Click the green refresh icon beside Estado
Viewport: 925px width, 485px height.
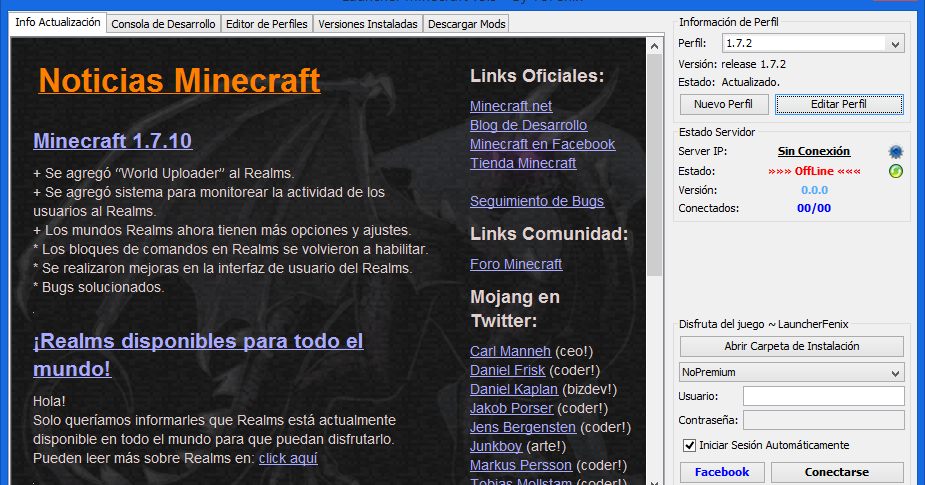click(x=896, y=171)
